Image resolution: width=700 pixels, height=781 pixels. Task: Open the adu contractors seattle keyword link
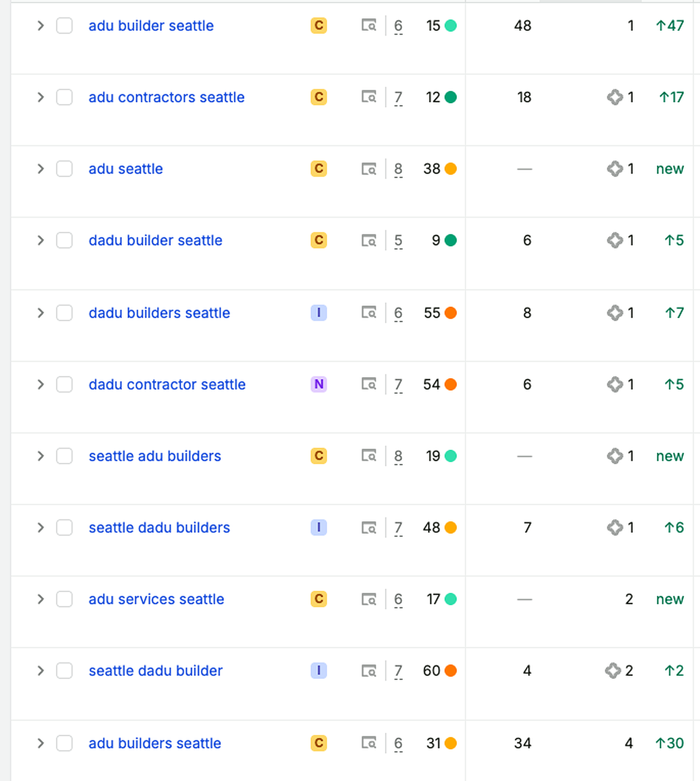167,97
